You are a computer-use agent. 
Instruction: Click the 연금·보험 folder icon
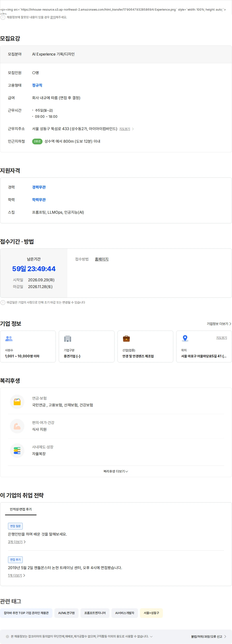click(17, 402)
